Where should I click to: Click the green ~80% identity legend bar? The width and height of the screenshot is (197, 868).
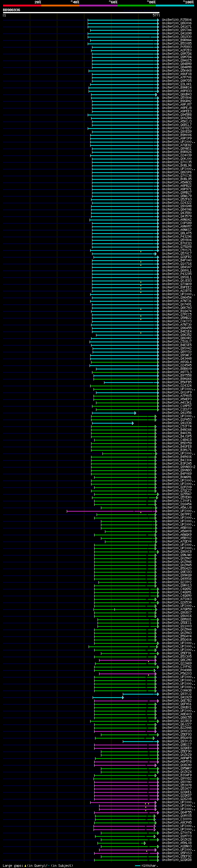click(137, 6)
